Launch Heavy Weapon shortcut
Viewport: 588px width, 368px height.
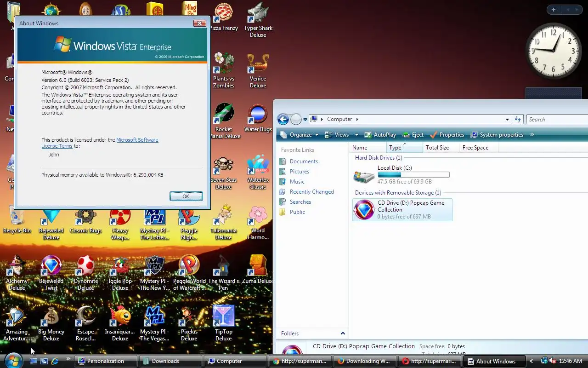click(x=120, y=223)
